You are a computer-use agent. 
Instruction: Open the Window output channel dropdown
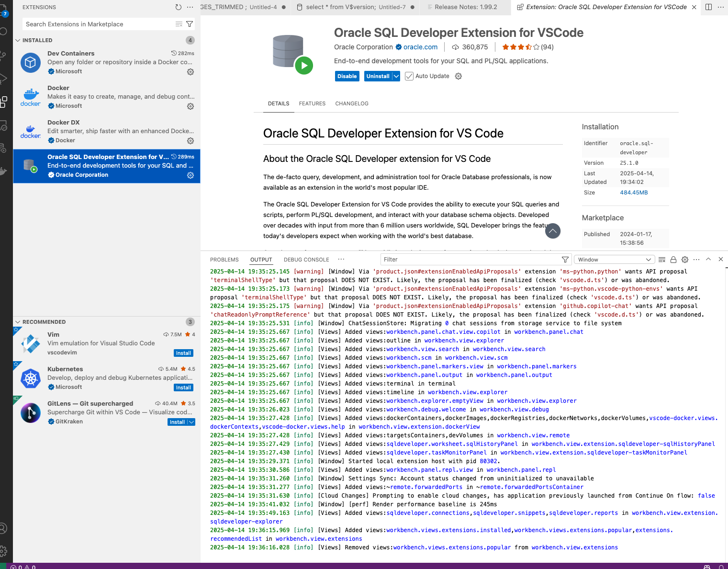[614, 260]
